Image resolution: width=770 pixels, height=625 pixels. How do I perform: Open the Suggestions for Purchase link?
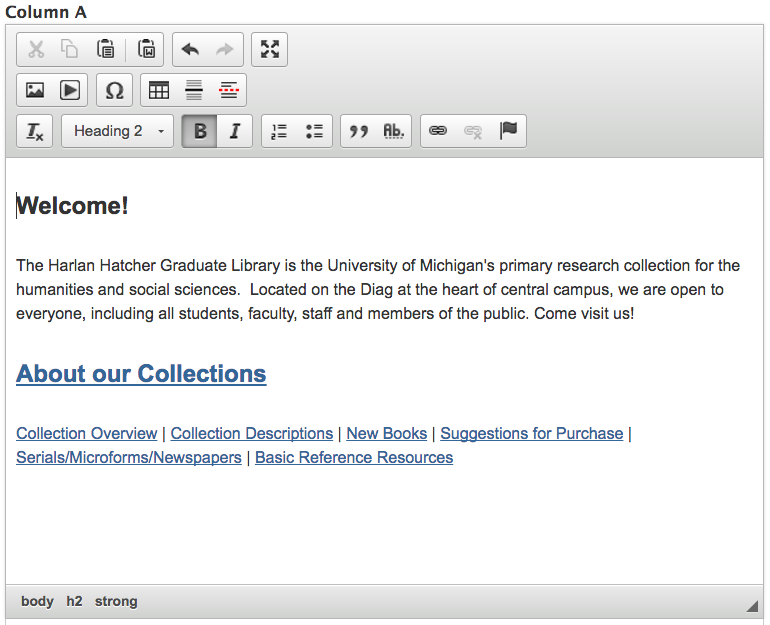pyautogui.click(x=531, y=434)
